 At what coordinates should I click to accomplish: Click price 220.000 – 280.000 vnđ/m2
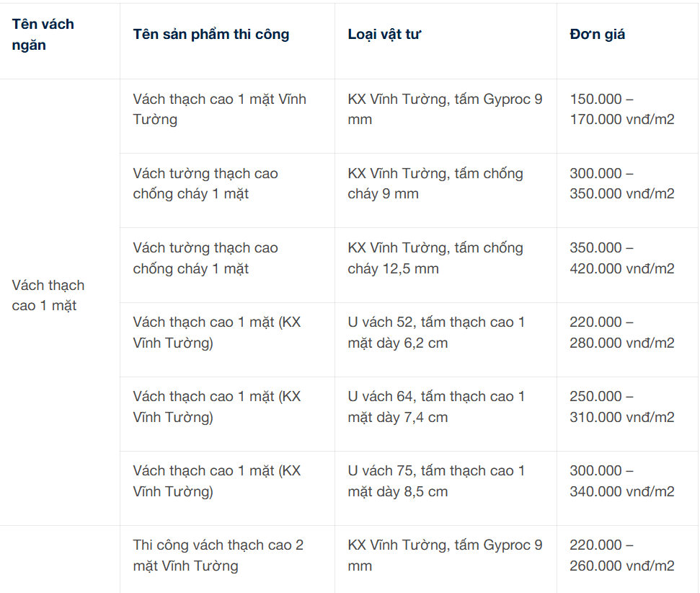621,333
